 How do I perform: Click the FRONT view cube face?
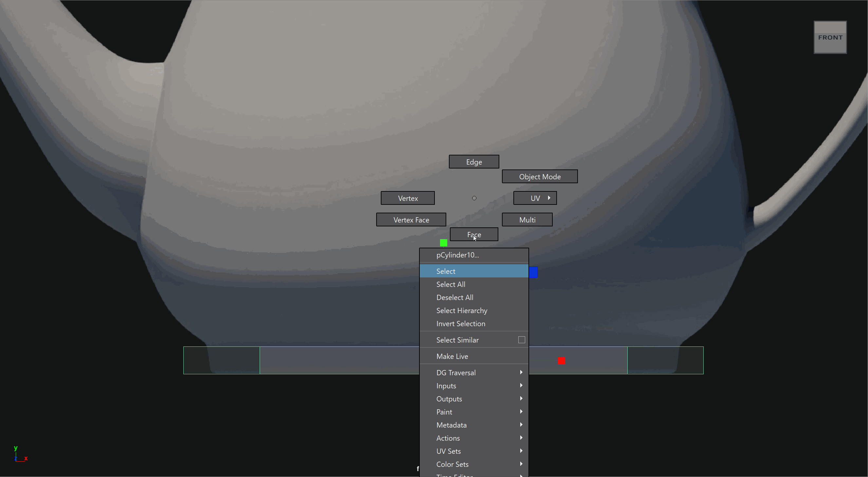click(x=830, y=37)
